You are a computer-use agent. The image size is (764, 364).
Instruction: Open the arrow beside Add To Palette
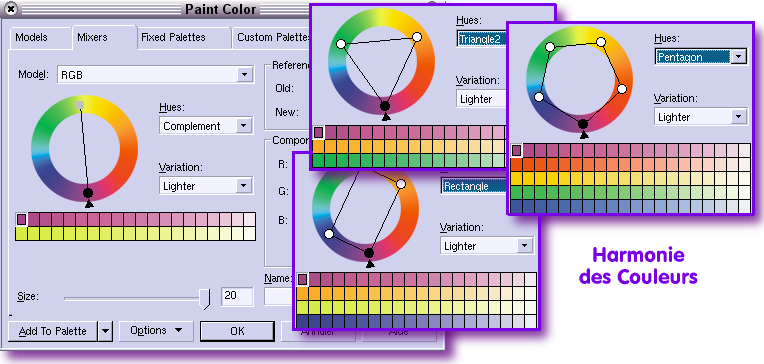pyautogui.click(x=105, y=331)
